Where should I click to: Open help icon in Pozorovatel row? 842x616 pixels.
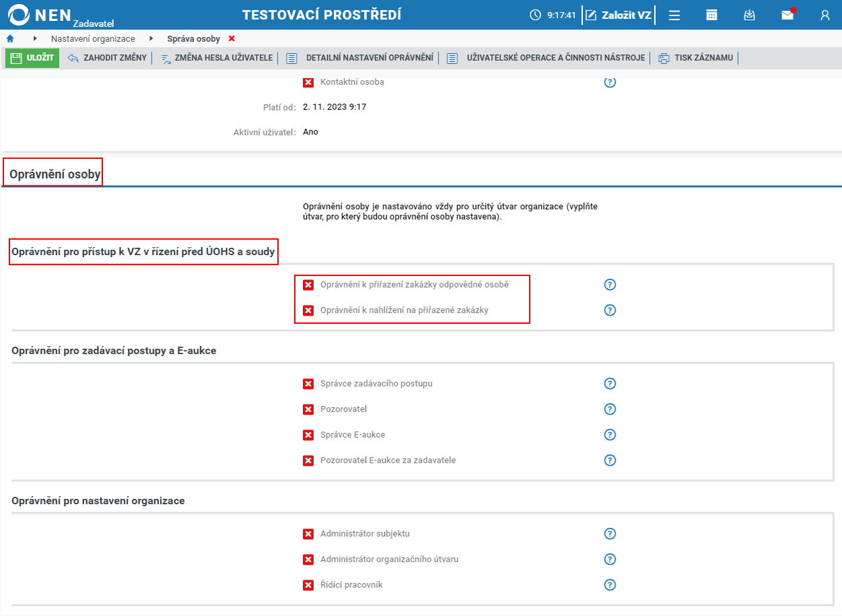pyautogui.click(x=610, y=409)
